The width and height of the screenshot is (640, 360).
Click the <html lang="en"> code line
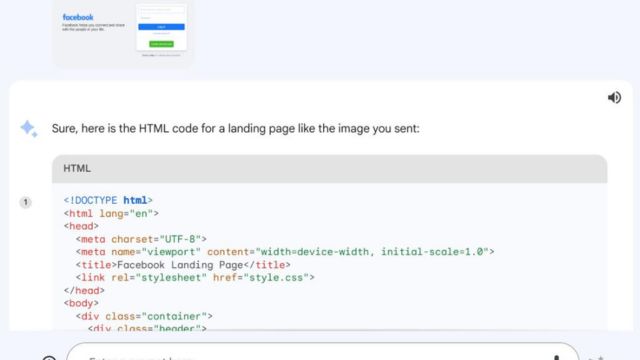pyautogui.click(x=111, y=213)
